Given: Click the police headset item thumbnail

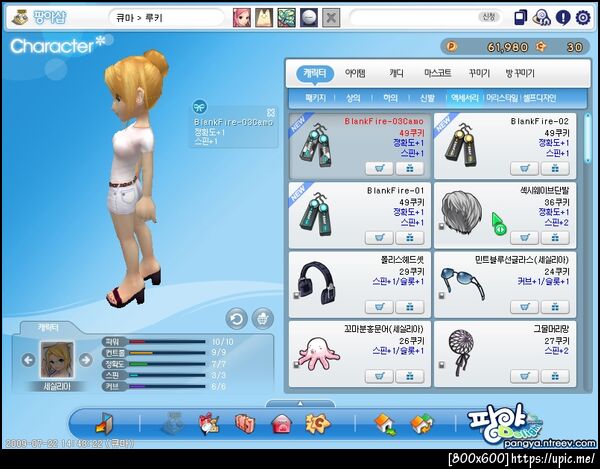Looking at the screenshot, I should [x=318, y=282].
